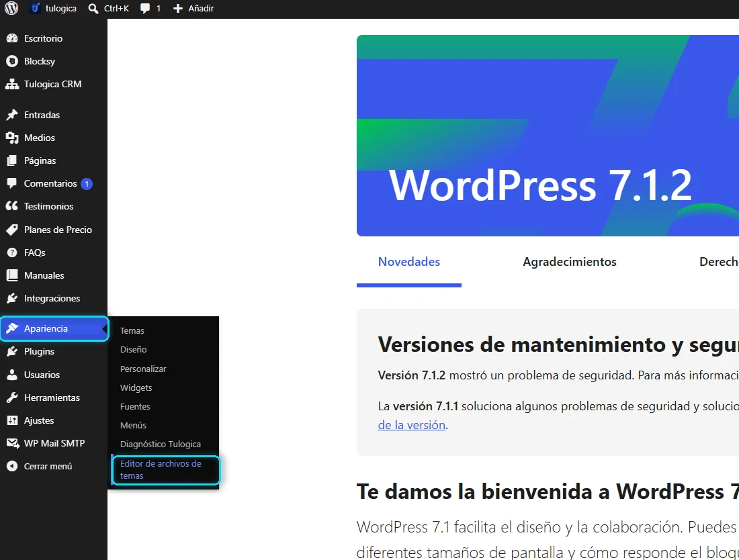
Task: Click the 'de la versión' link
Action: click(411, 425)
